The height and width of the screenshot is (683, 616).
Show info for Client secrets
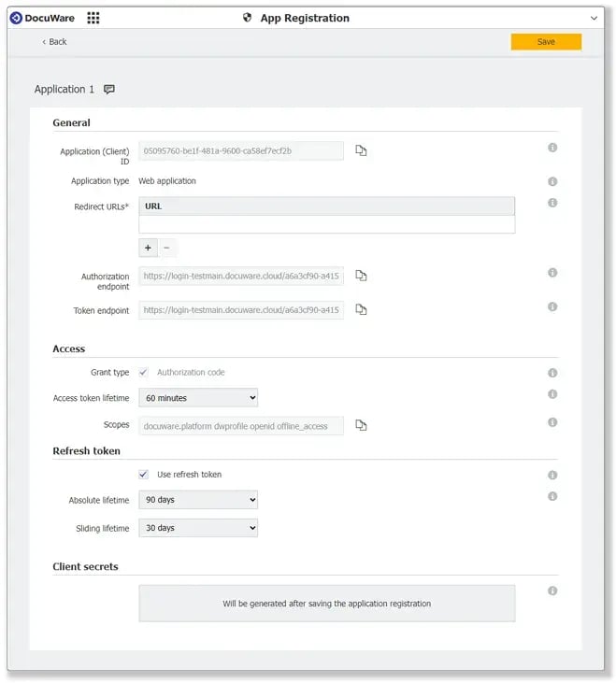point(552,591)
